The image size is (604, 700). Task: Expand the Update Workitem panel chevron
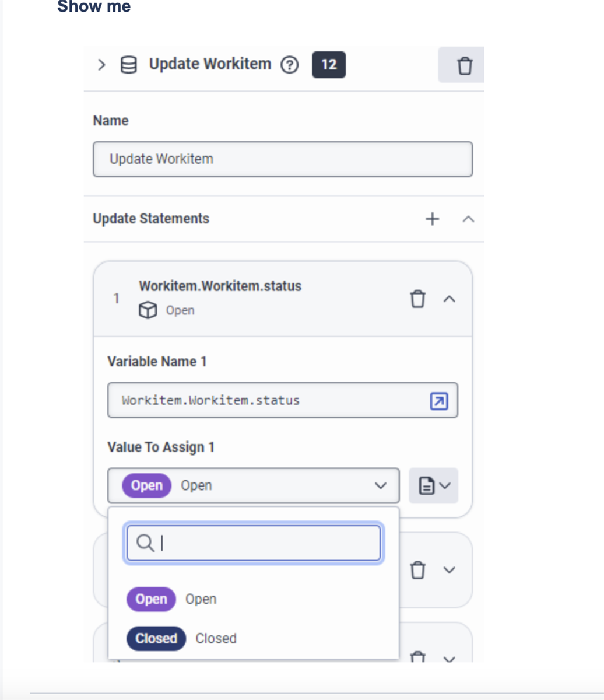101,64
